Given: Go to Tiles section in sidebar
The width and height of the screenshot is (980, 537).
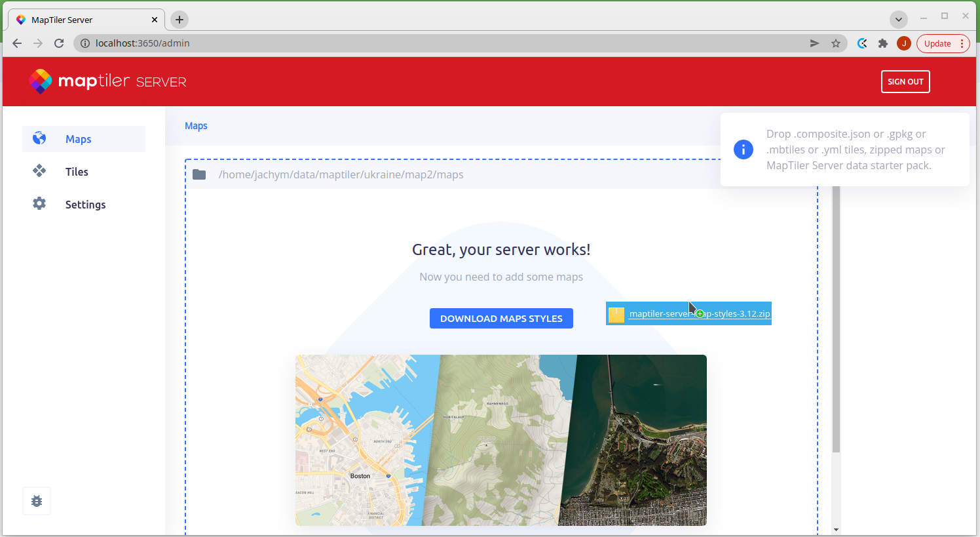Looking at the screenshot, I should coord(77,172).
